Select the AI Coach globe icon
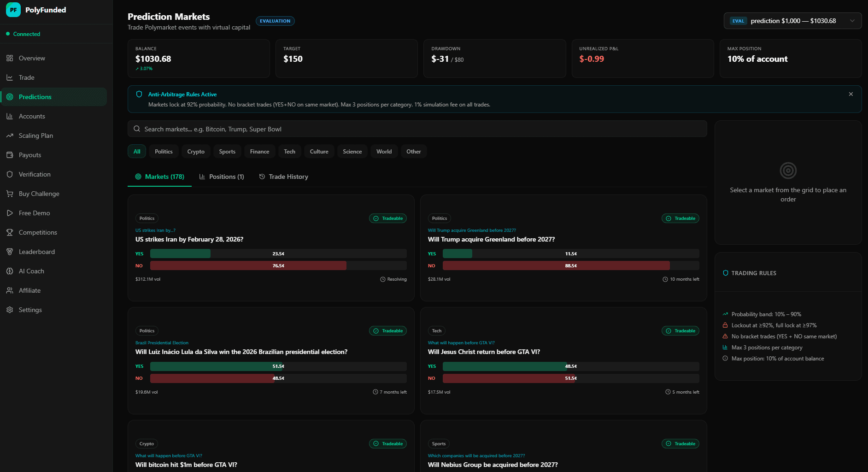This screenshot has height=472, width=868. coord(10,271)
